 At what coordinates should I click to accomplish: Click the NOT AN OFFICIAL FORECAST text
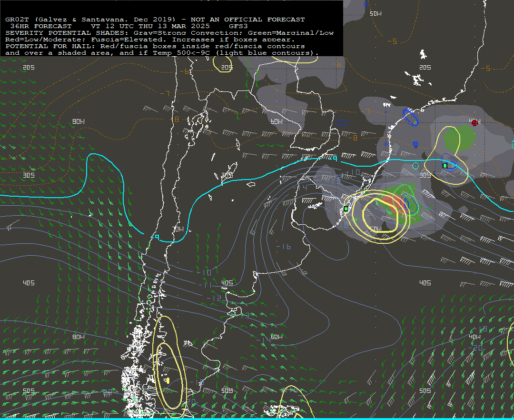248,20
